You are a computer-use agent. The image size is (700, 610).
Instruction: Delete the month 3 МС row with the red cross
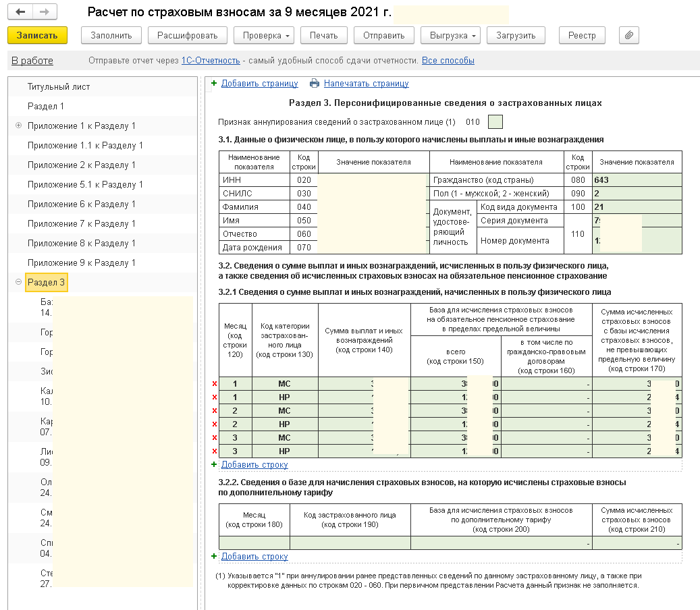(215, 438)
